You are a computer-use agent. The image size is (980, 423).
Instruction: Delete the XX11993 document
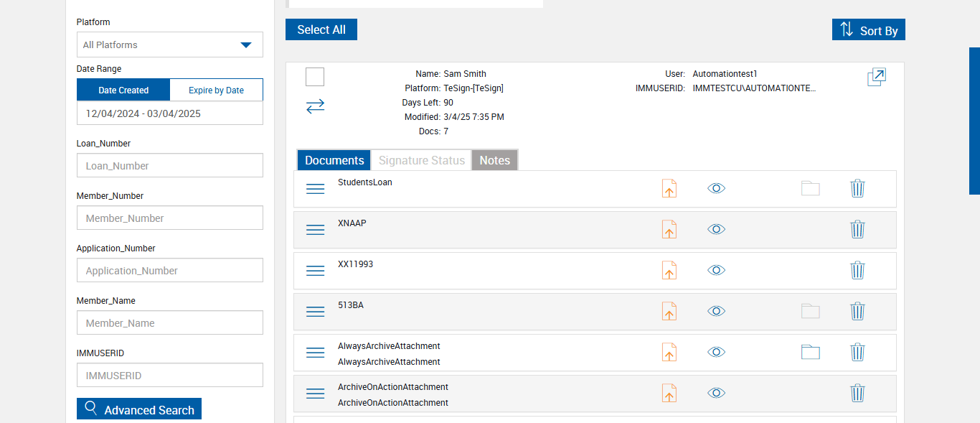pyautogui.click(x=857, y=270)
